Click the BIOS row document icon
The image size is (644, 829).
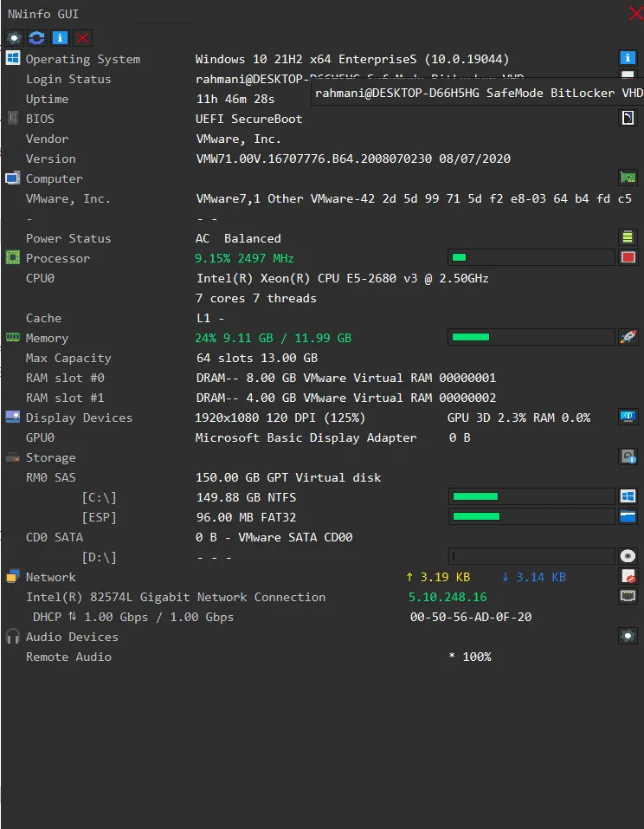(628, 117)
